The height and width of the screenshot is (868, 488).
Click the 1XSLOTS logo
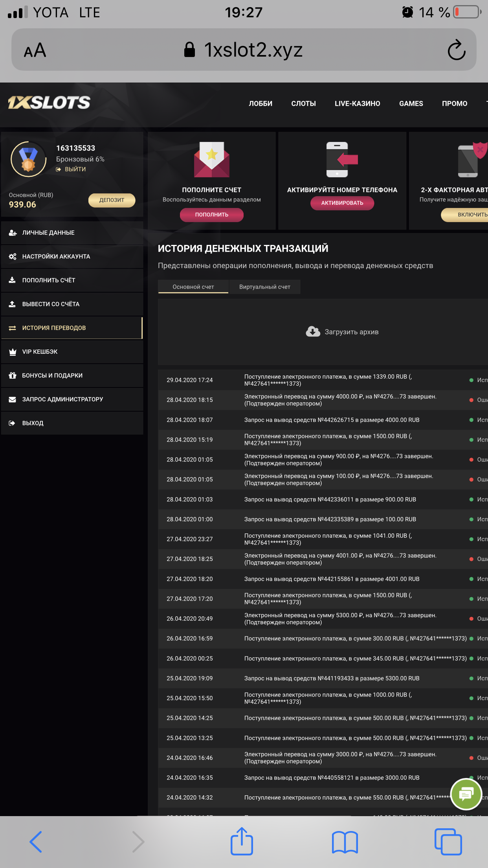click(x=49, y=103)
